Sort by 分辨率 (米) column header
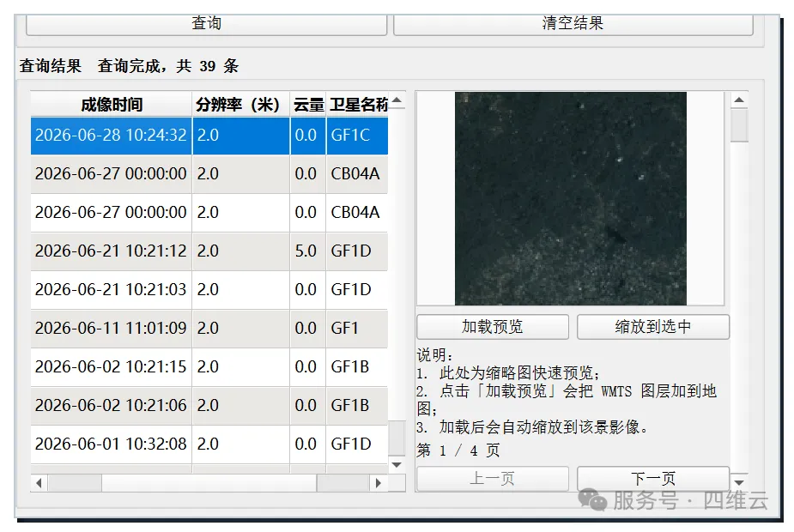The width and height of the screenshot is (794, 532). tap(240, 105)
